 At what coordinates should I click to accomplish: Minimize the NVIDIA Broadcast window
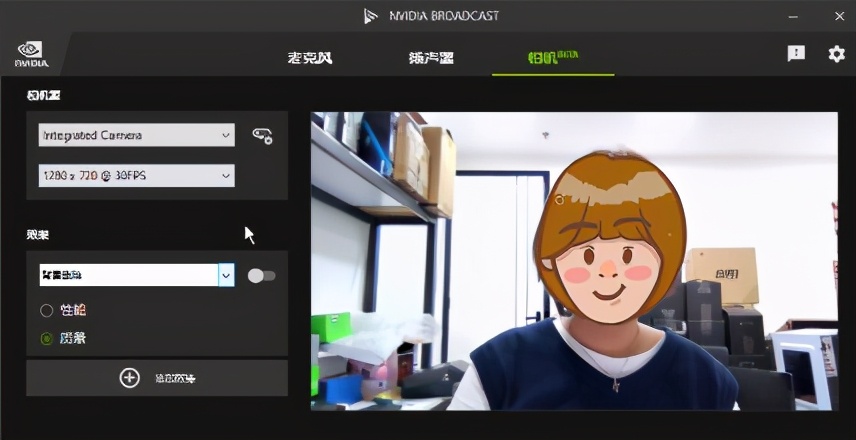pos(793,16)
